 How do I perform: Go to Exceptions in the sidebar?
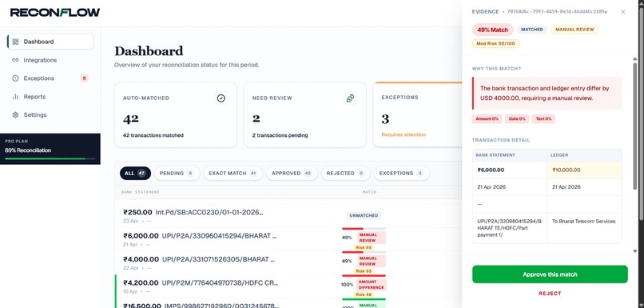click(50, 78)
